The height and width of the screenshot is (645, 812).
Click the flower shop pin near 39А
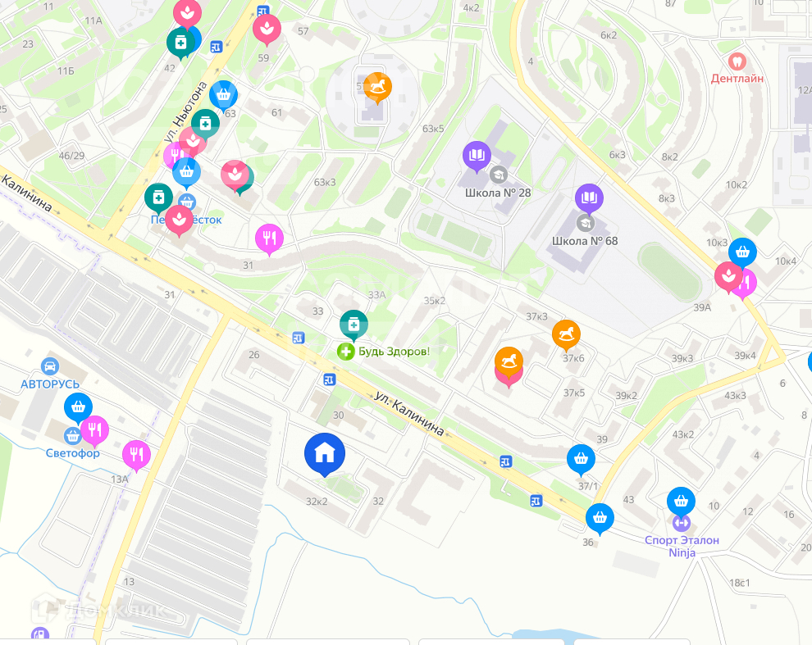pyautogui.click(x=728, y=278)
